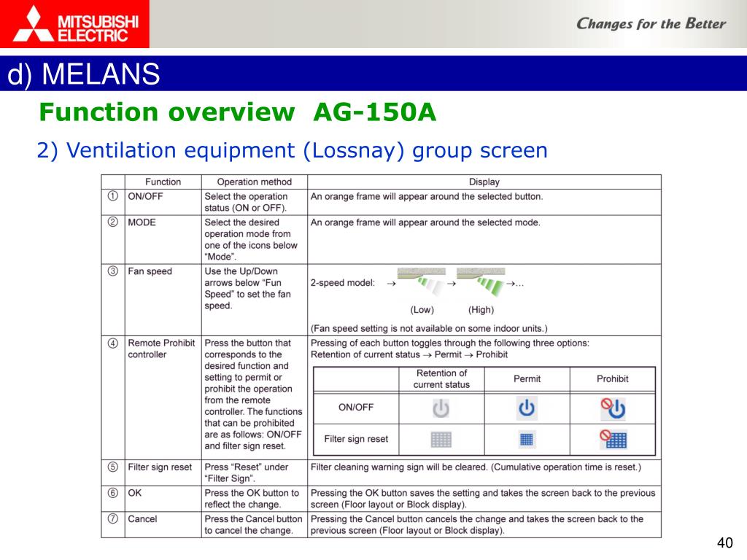Click 'Press the Cancel button to cancel' text

point(253,525)
